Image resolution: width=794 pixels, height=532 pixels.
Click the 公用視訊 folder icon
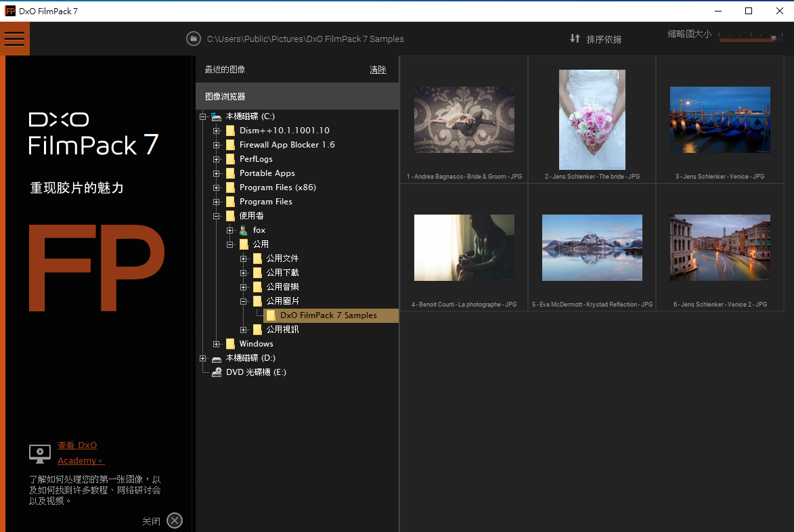point(257,330)
